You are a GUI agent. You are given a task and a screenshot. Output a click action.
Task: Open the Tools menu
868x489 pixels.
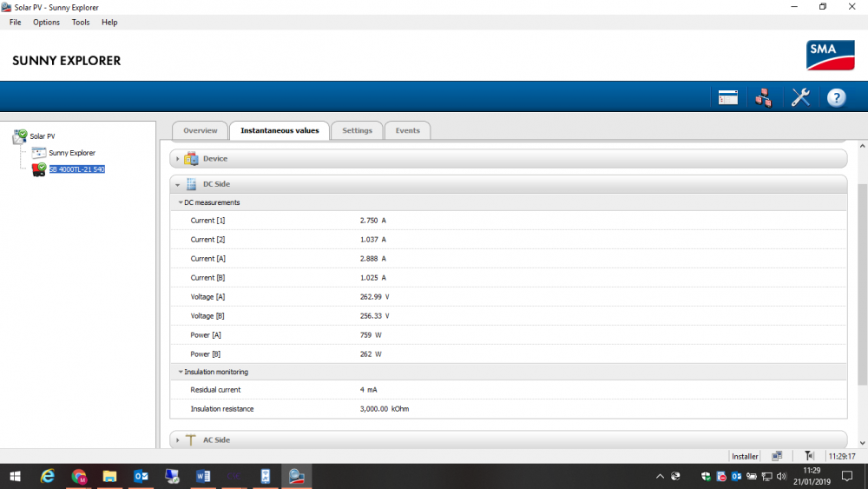pyautogui.click(x=80, y=23)
